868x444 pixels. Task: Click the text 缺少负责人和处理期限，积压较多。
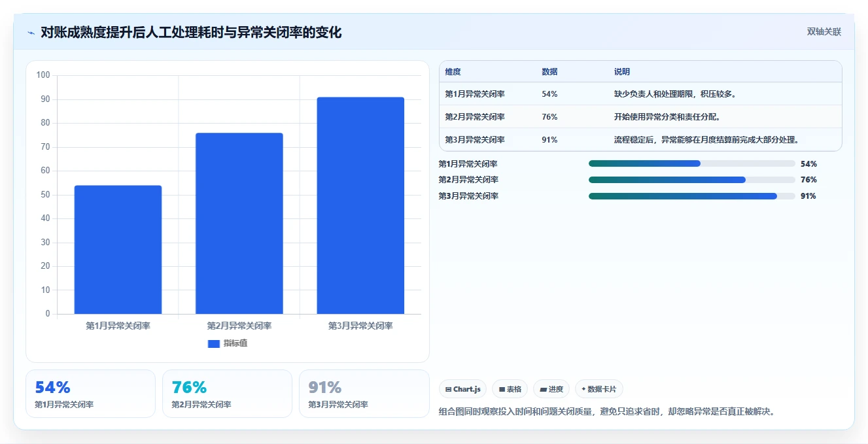click(x=676, y=94)
